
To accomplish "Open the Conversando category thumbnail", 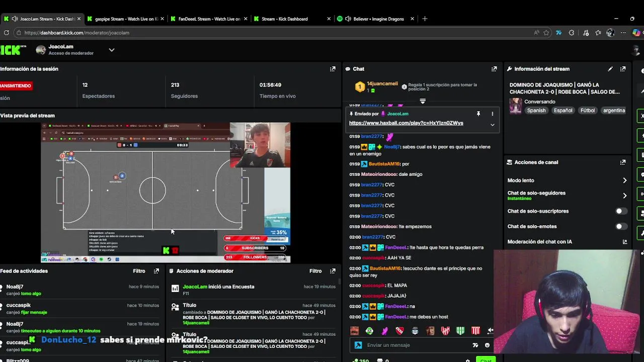I will (x=516, y=106).
